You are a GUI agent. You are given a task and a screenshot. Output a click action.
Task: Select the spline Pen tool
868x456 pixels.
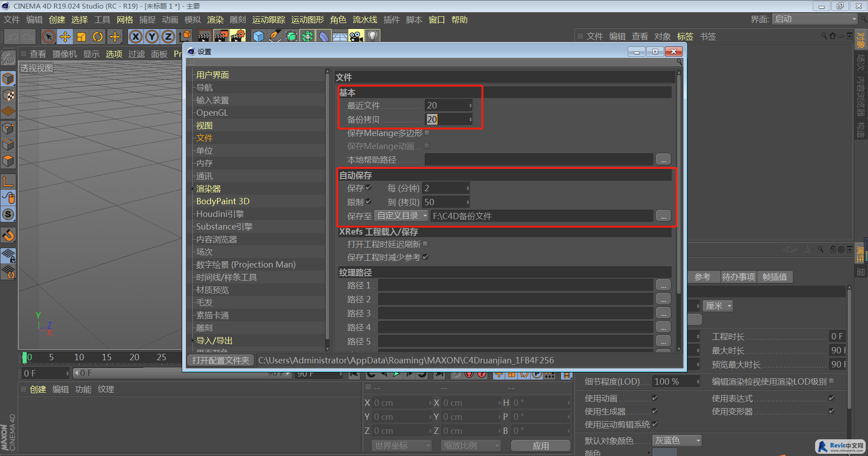(275, 37)
